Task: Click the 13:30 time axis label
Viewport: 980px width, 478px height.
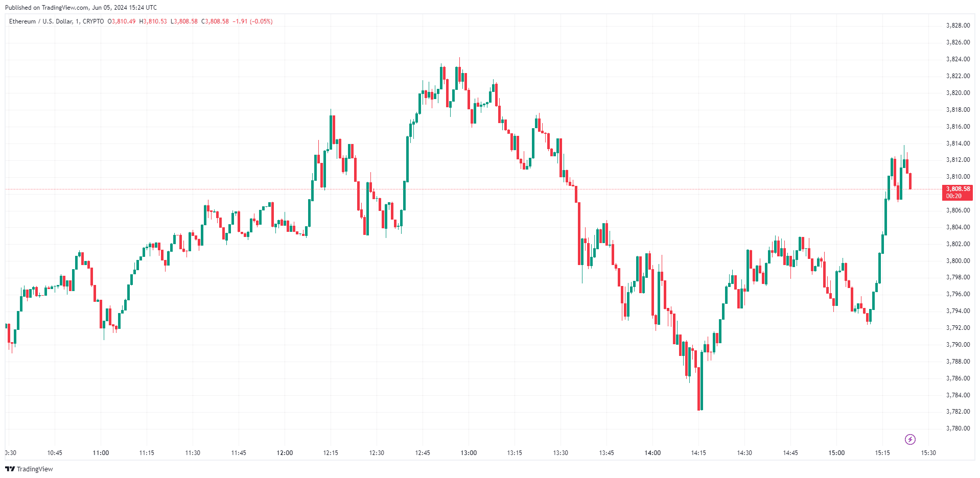Action: click(x=561, y=453)
